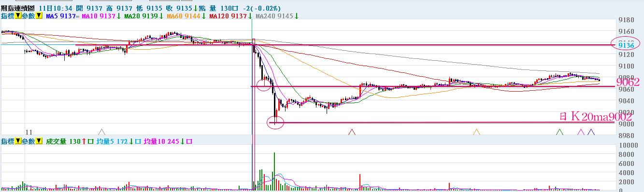Open the 指標 dropdown above the price chart
This screenshot has width=644, height=192.
click(17, 16)
